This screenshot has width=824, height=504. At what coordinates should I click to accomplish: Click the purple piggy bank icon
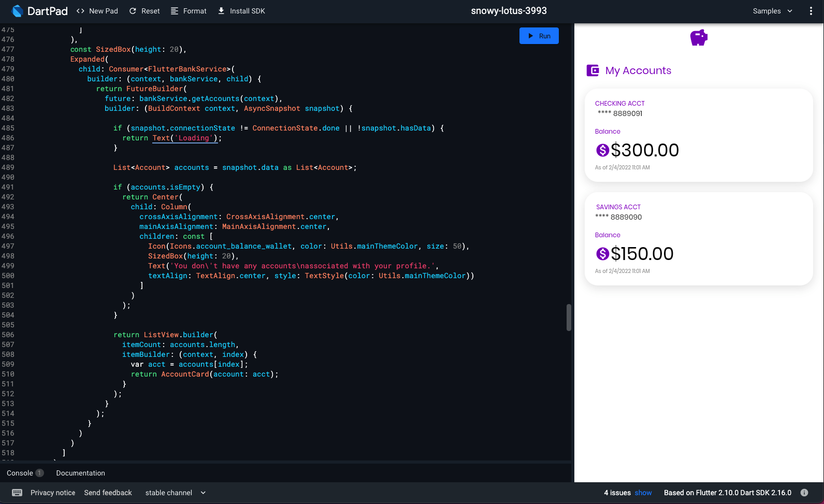pyautogui.click(x=699, y=37)
